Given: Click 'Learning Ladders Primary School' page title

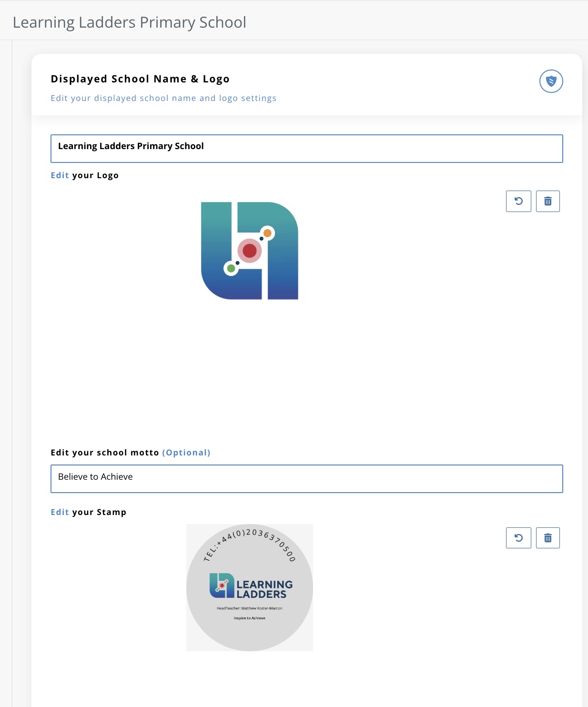Looking at the screenshot, I should (x=130, y=22).
